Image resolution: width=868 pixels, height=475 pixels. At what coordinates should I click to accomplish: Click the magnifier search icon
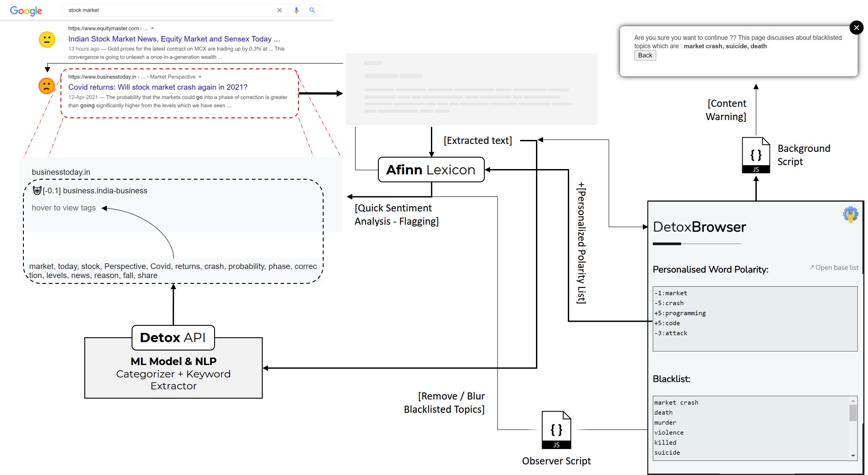[x=312, y=10]
